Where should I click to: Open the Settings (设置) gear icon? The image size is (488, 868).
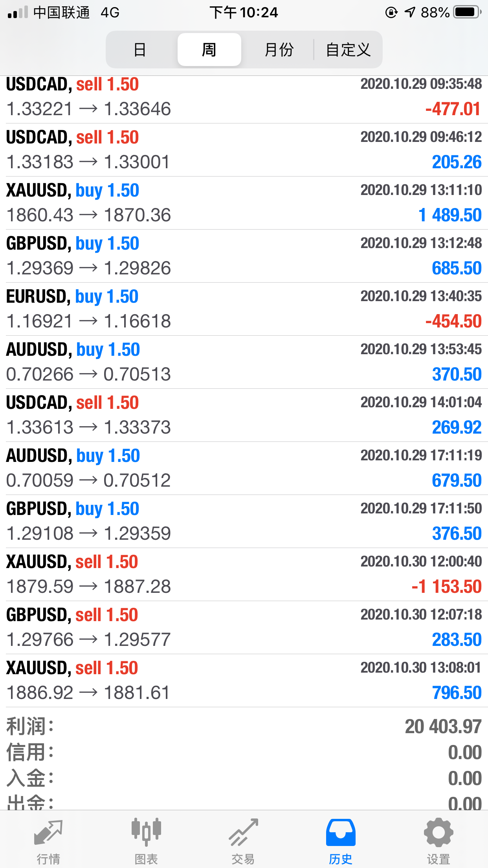[438, 833]
